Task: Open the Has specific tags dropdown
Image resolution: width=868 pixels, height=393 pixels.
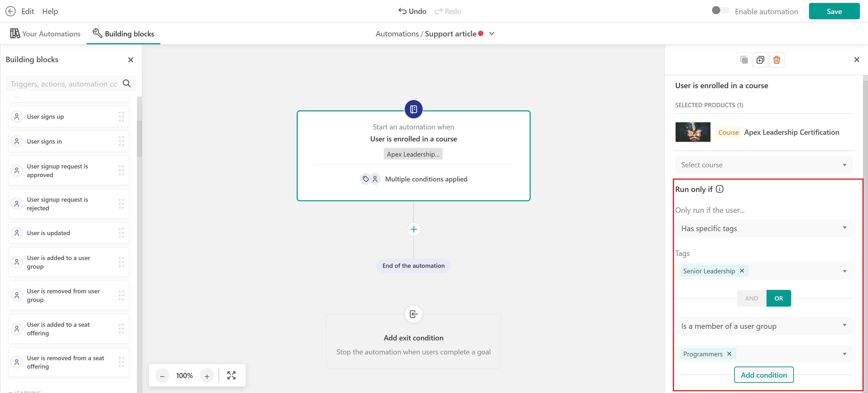Action: point(763,229)
